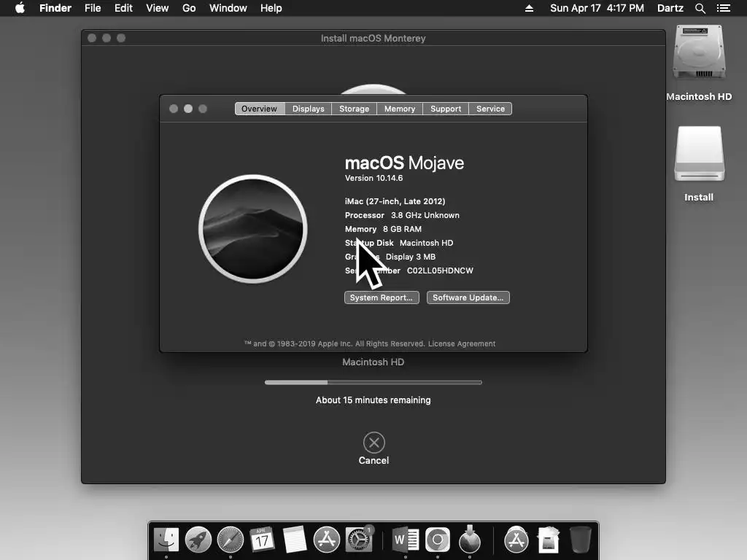This screenshot has width=747, height=560.
Task: Switch to the Support tab
Action: [x=446, y=109]
